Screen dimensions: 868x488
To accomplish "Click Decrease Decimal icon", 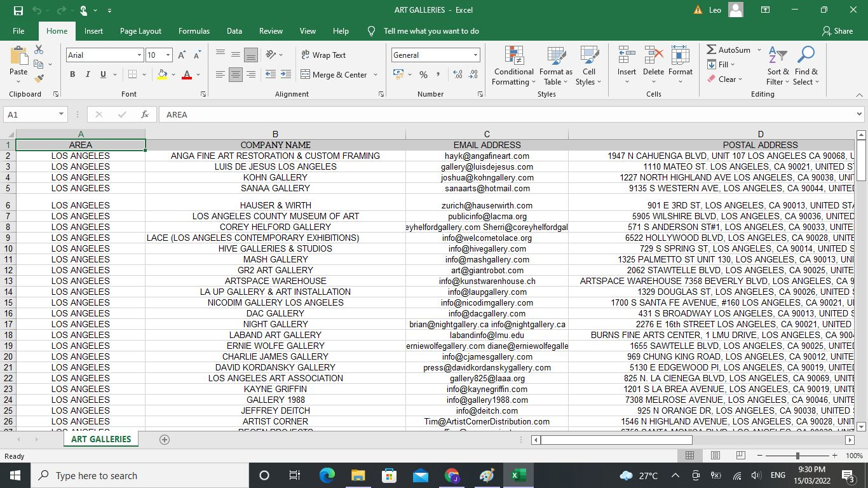I will click(x=474, y=74).
